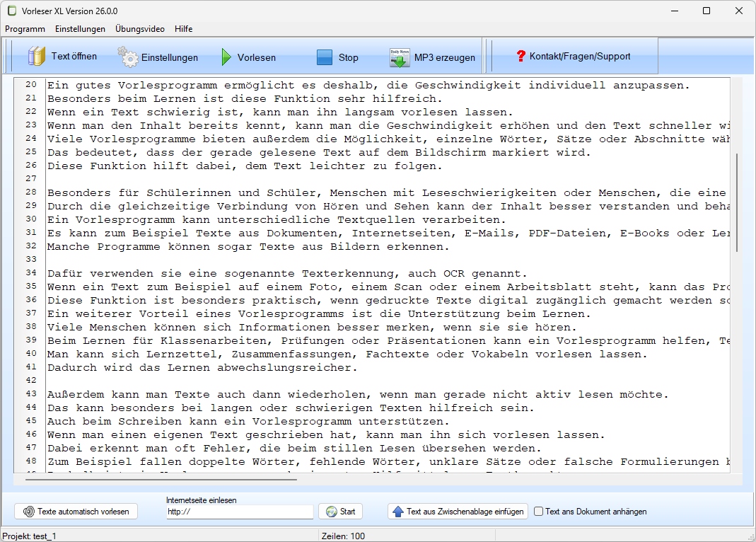Click the Text öffnen label in toolbar

74,57
